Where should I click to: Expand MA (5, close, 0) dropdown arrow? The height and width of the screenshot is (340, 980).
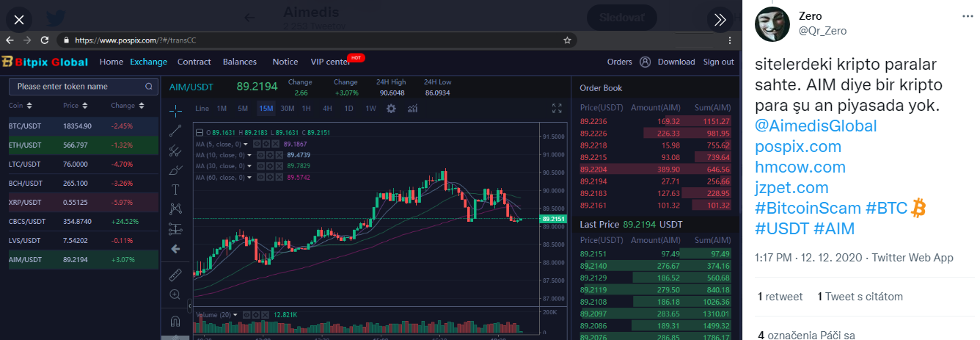click(246, 144)
